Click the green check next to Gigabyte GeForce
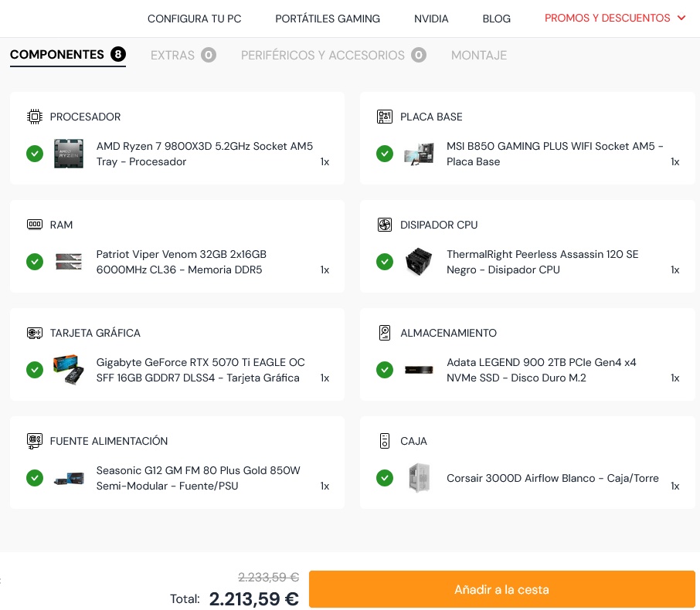700x610 pixels. [35, 370]
